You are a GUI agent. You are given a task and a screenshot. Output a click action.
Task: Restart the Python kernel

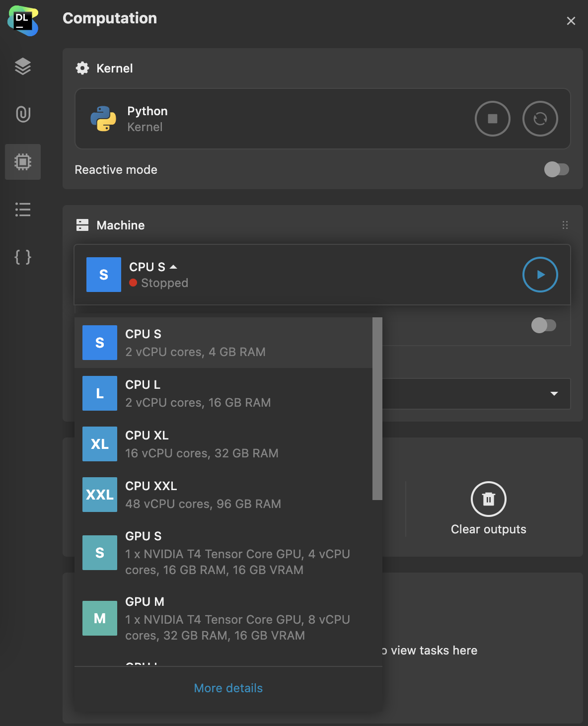point(540,119)
